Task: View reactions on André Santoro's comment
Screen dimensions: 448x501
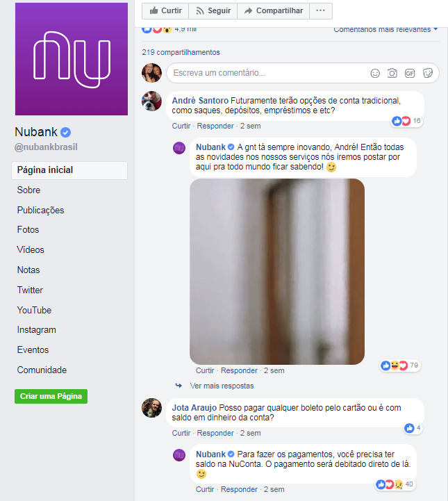Action: (x=406, y=121)
